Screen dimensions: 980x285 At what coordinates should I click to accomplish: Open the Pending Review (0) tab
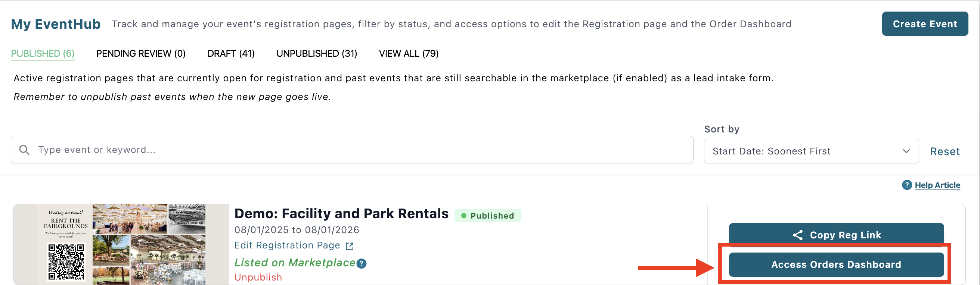coord(141,54)
